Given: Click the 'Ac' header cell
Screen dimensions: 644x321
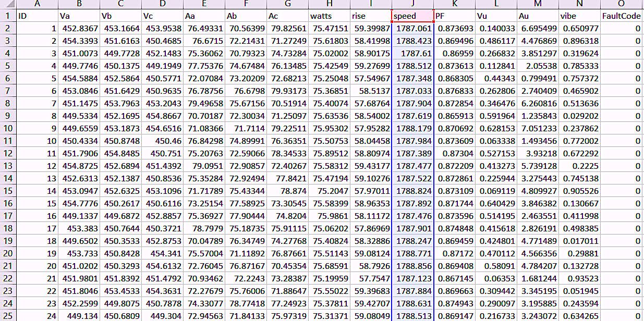Looking at the screenshot, I should [x=287, y=16].
